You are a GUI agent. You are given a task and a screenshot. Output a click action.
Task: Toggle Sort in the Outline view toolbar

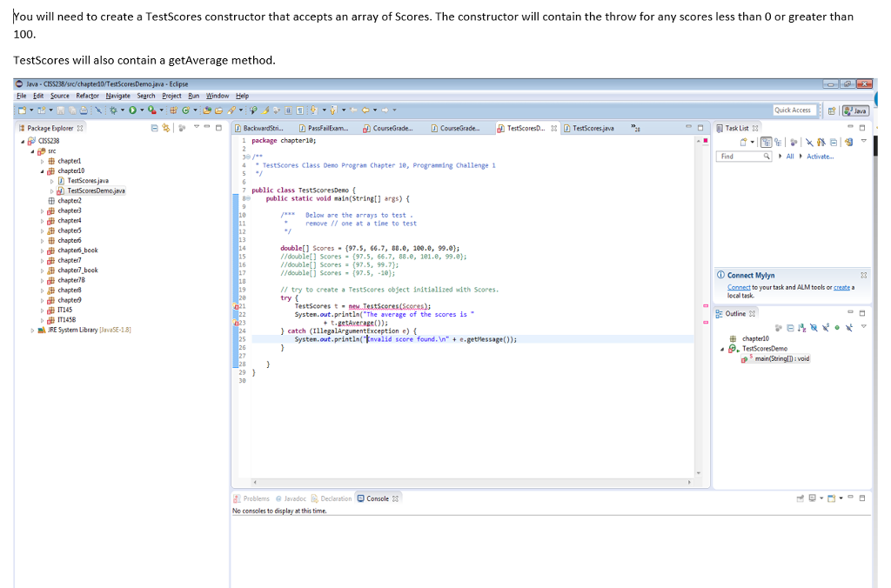(x=801, y=326)
